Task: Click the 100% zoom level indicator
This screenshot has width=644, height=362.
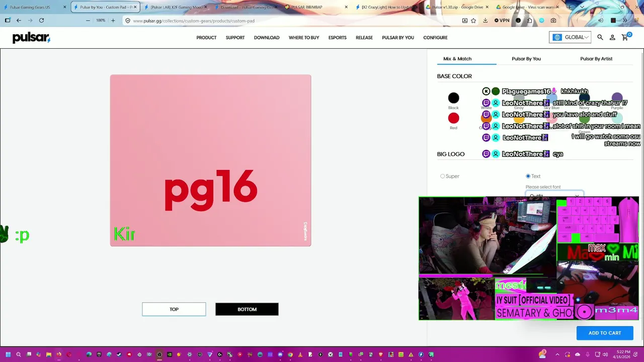Action: pos(100,21)
